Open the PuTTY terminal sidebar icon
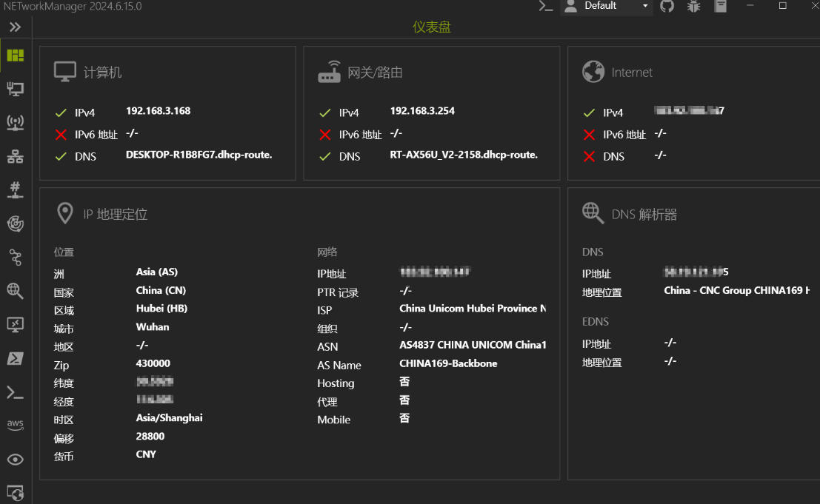820x504 pixels. tap(16, 392)
